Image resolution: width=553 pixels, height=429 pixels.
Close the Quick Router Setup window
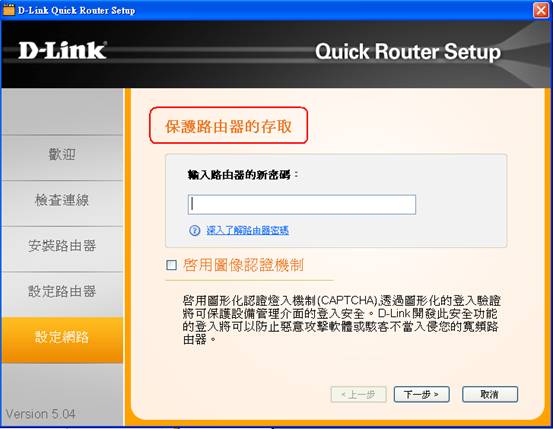click(x=541, y=10)
